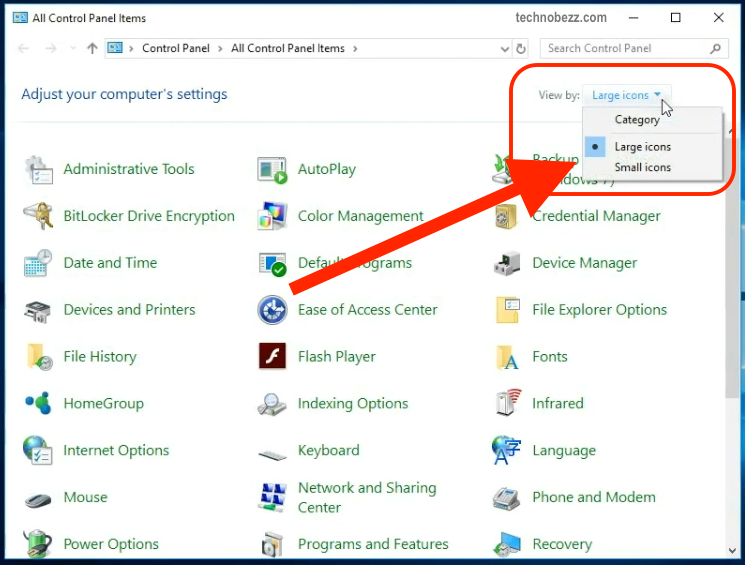The height and width of the screenshot is (565, 745).
Task: Open the Language icon
Action: [507, 450]
